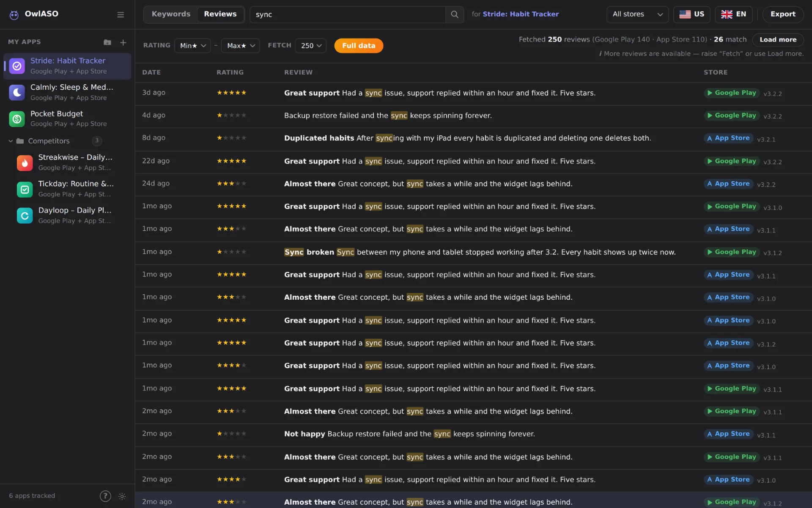Click the "6 apps tracked" status text
Image resolution: width=812 pixels, height=508 pixels.
[x=32, y=496]
